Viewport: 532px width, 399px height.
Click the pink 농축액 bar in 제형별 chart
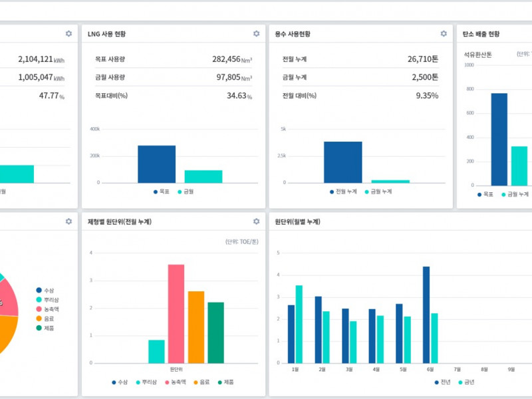coord(176,313)
